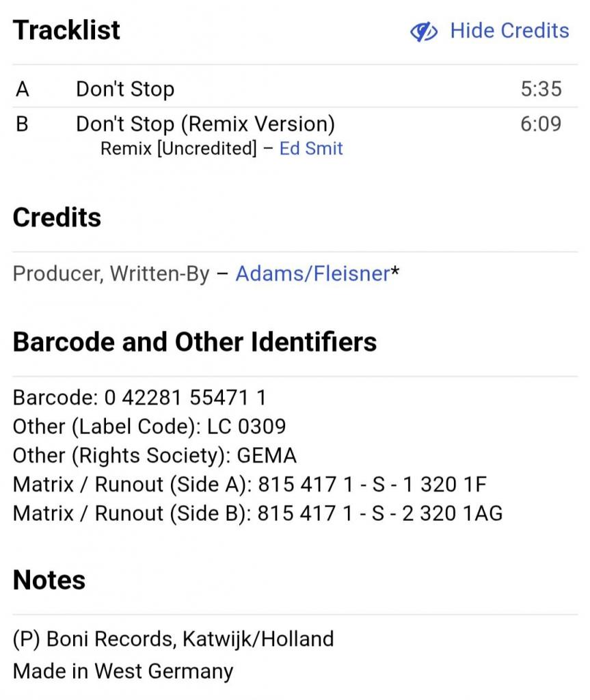Click the Made in West Germany note
The image size is (590, 700).
pos(123,671)
